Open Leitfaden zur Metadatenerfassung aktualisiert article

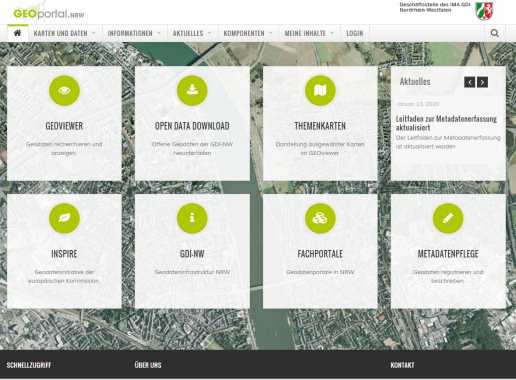point(446,123)
